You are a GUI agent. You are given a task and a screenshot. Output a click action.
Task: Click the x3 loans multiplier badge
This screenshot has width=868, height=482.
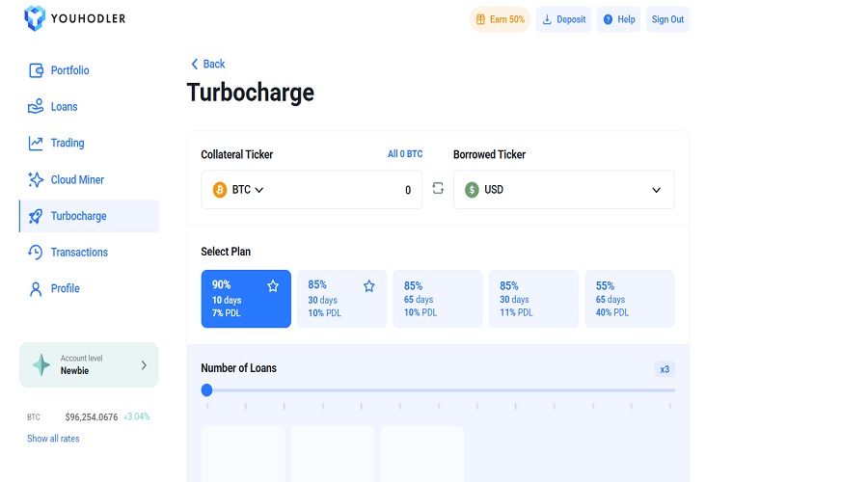point(665,369)
